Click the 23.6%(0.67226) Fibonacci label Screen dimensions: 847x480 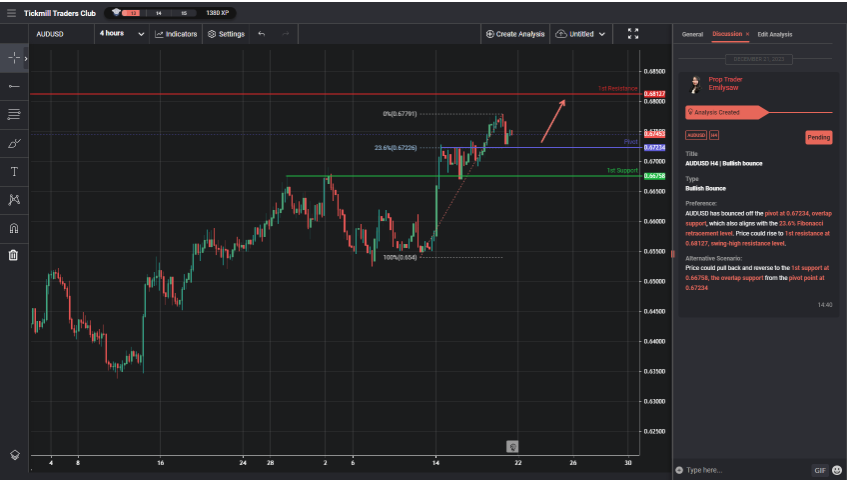click(395, 147)
